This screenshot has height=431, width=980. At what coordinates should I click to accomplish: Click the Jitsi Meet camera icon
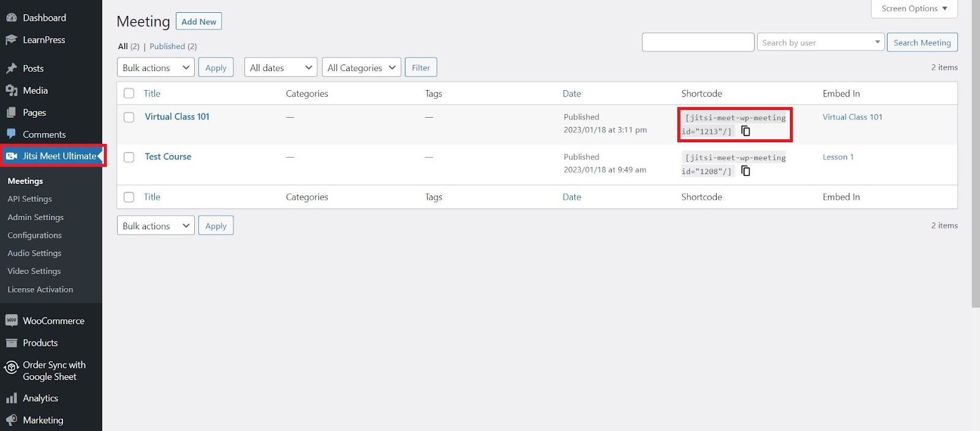(x=12, y=156)
